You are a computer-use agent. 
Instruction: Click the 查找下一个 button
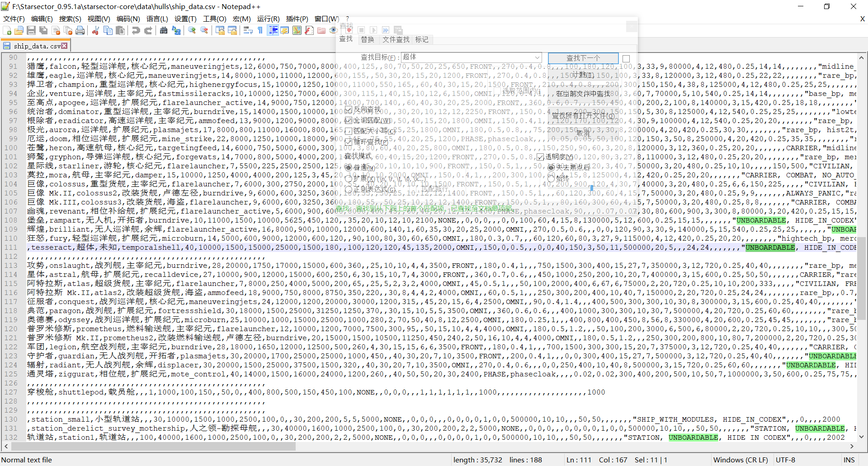(x=583, y=58)
